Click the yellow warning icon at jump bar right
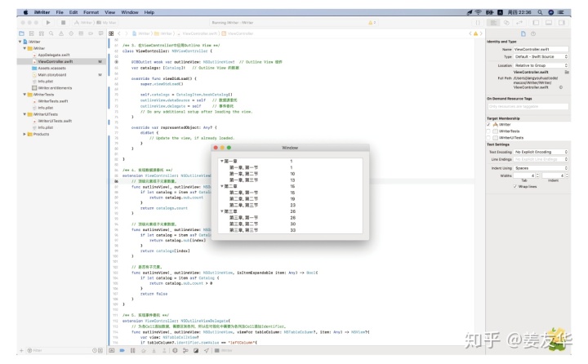Image resolution: width=588 pixels, height=364 pixels. point(475,33)
